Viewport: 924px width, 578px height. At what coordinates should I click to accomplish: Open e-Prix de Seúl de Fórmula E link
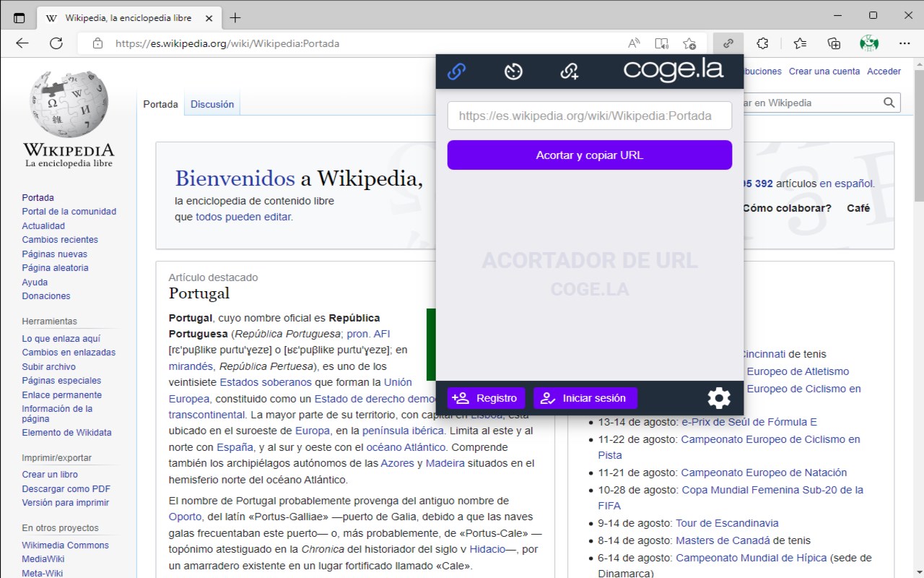749,422
